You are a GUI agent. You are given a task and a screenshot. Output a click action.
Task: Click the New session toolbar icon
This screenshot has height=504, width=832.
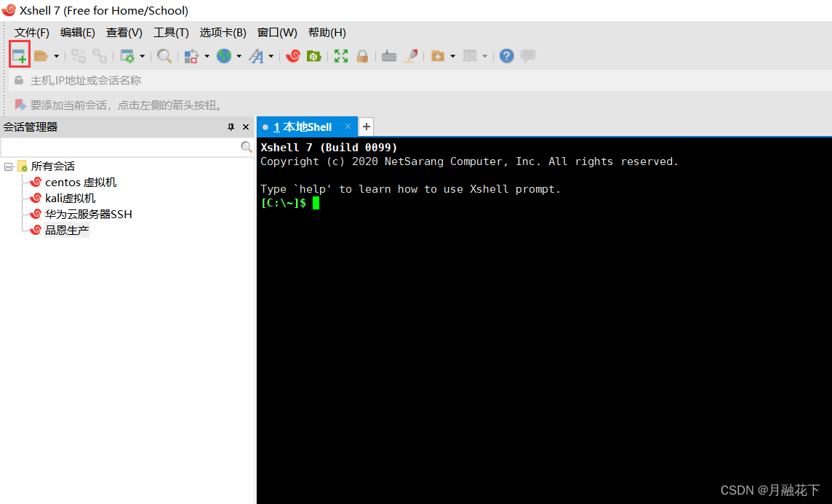(x=19, y=56)
